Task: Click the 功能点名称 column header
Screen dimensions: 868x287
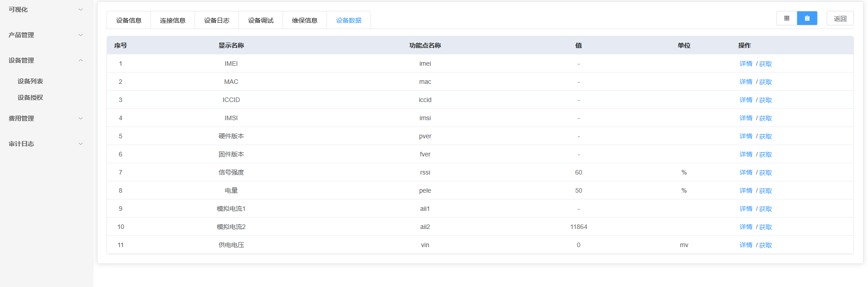Action: click(x=425, y=45)
